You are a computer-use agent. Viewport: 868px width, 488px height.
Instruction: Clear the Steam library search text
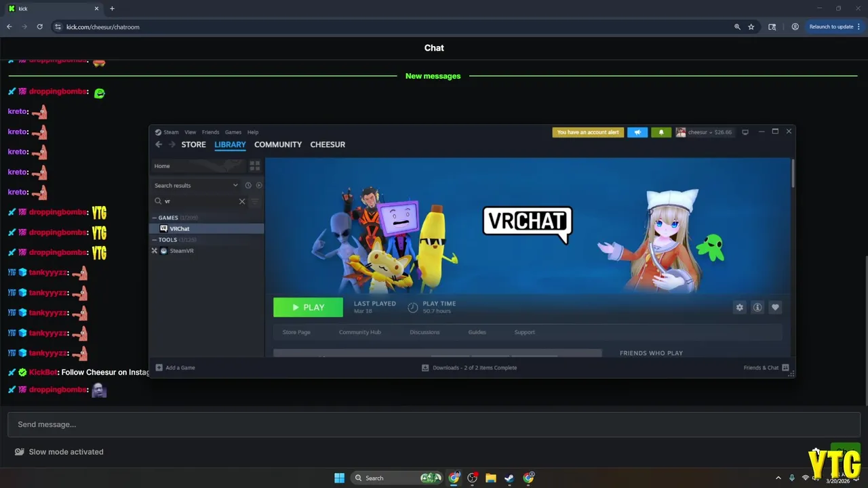tap(242, 201)
